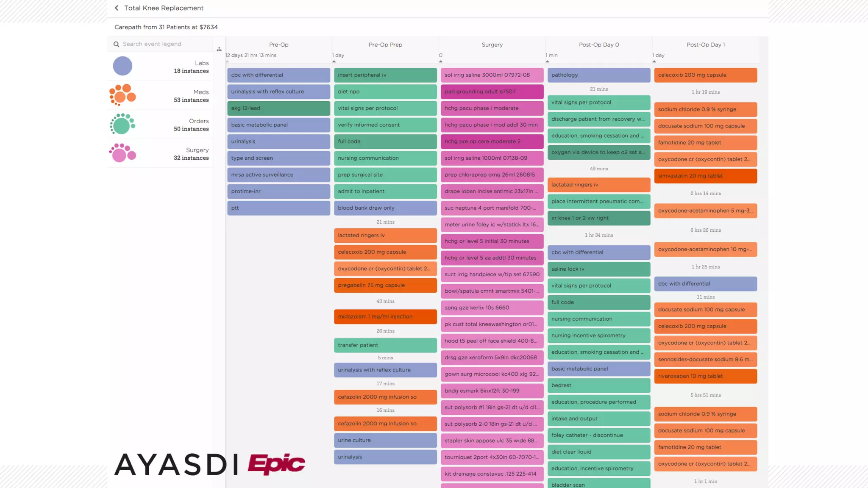The height and width of the screenshot is (488, 868).
Task: Click the pathology event in Post-Op Day 0
Action: (598, 75)
